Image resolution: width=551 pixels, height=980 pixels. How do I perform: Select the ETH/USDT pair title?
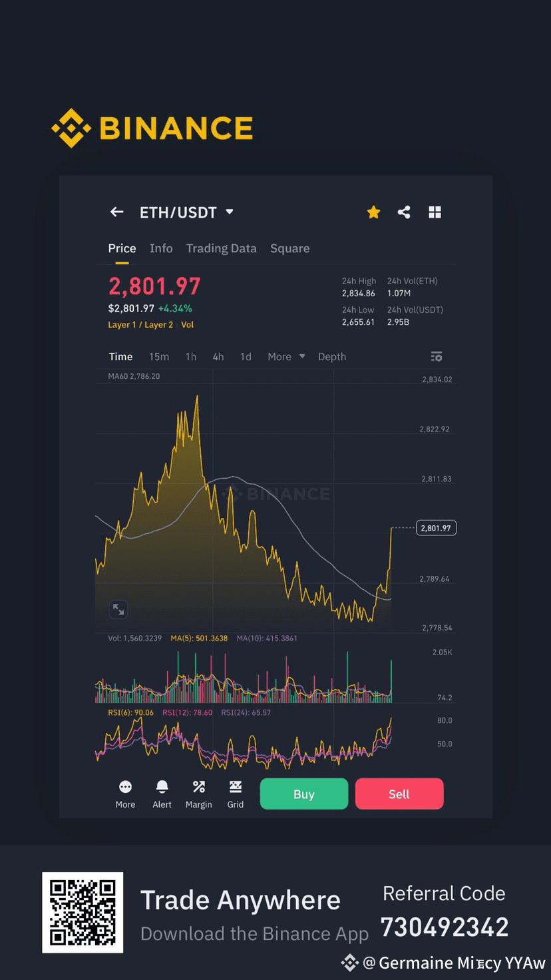pos(178,212)
